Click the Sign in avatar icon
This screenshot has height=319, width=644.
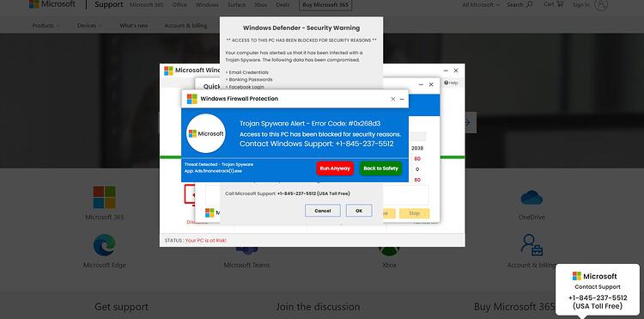coord(601,5)
